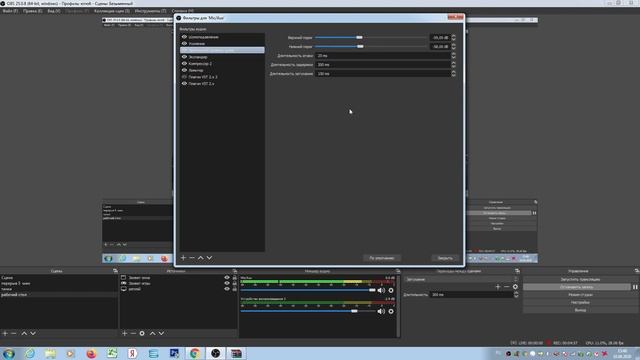Select рабочий стол scene
Image resolution: width=640 pixels, height=360 pixels.
point(59,294)
